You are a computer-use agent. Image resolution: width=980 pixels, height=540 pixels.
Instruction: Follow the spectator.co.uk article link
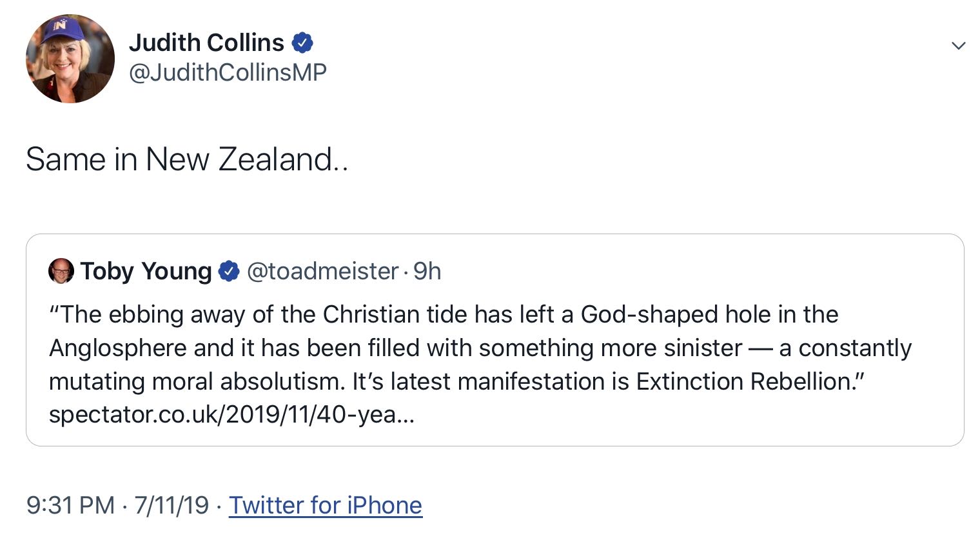232,414
